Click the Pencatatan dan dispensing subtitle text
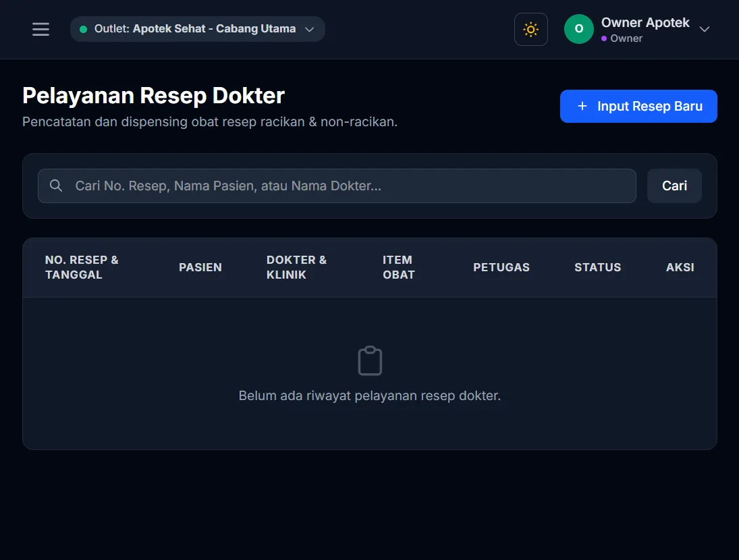This screenshot has height=560, width=739. coord(210,121)
